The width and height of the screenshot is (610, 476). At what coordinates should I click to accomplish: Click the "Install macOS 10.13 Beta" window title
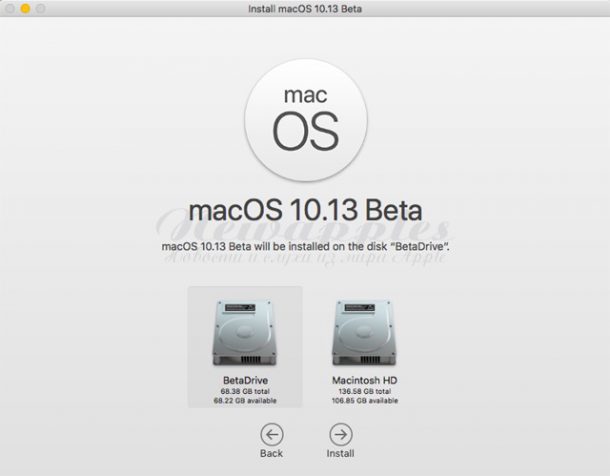click(305, 9)
